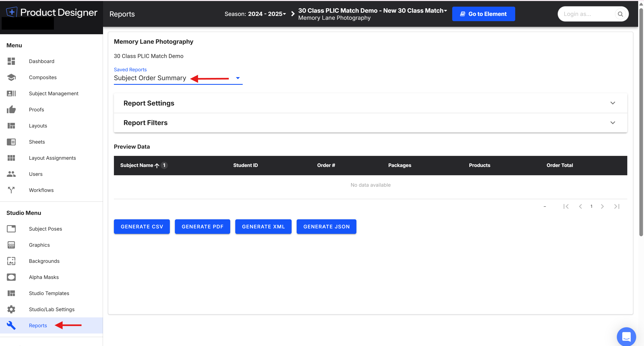Viewport: 644px width, 346px height.
Task: Click the Alpha Masks icon
Action: click(11, 277)
